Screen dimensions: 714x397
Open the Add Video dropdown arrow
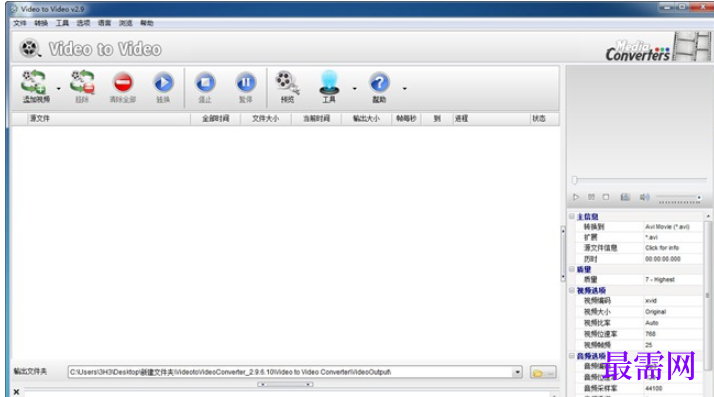tap(59, 88)
